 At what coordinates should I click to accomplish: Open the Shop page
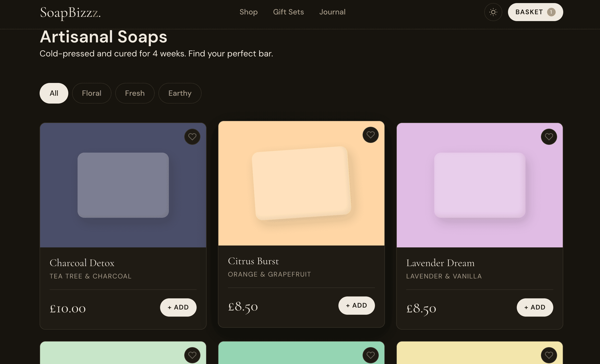[248, 12]
